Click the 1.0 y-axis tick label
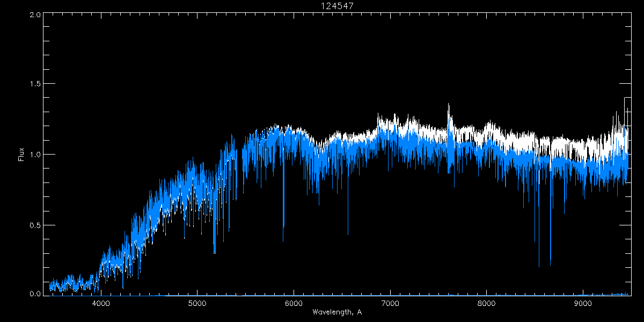Image resolution: width=644 pixels, height=322 pixels. (x=35, y=155)
